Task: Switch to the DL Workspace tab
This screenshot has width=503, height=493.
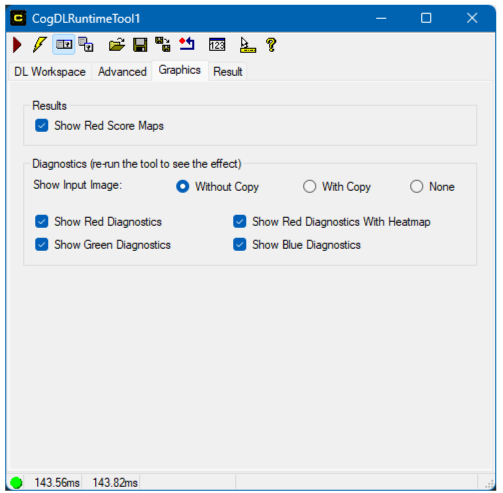Action: [x=50, y=72]
